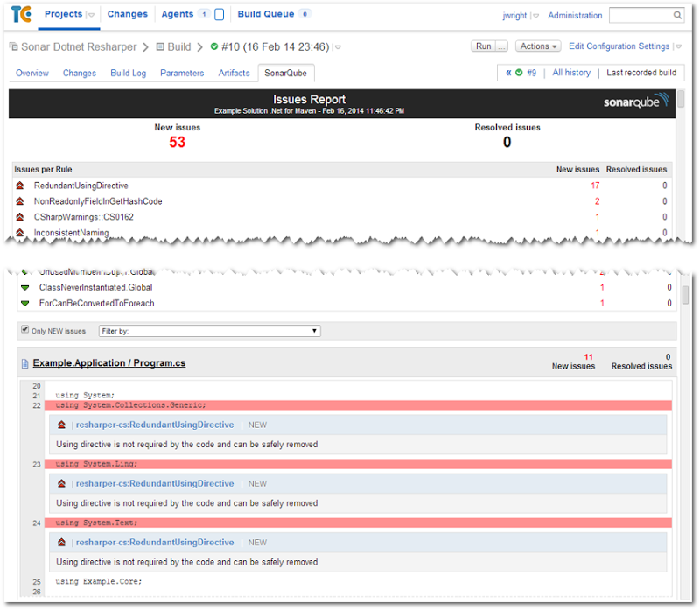Click the green success icon beside #10
Image resolution: width=700 pixels, height=611 pixels.
coord(214,46)
